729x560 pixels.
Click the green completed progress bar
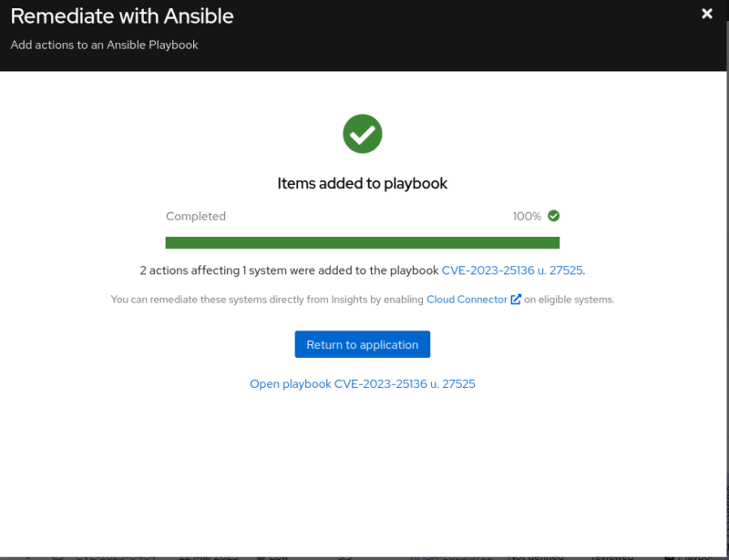362,242
